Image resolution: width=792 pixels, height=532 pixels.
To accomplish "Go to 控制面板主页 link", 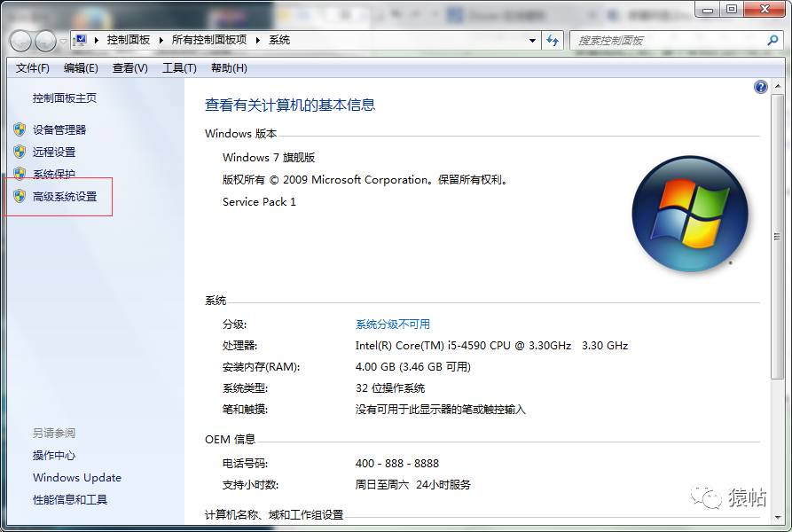I will pyautogui.click(x=65, y=98).
